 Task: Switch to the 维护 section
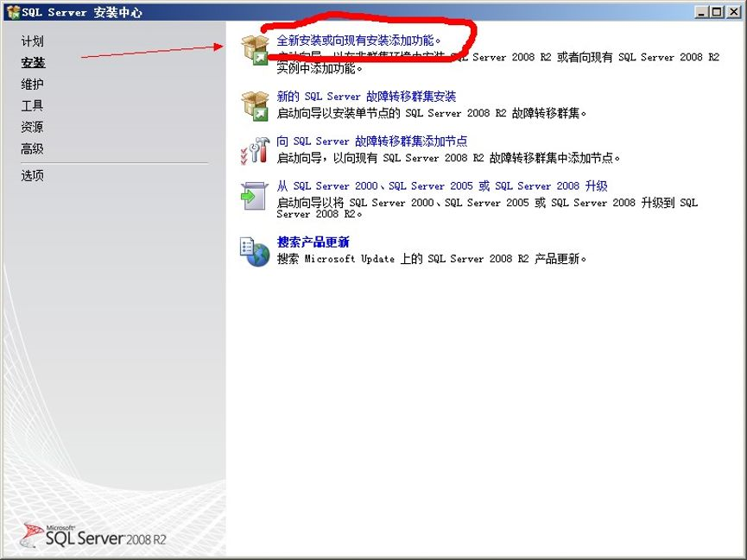(32, 85)
